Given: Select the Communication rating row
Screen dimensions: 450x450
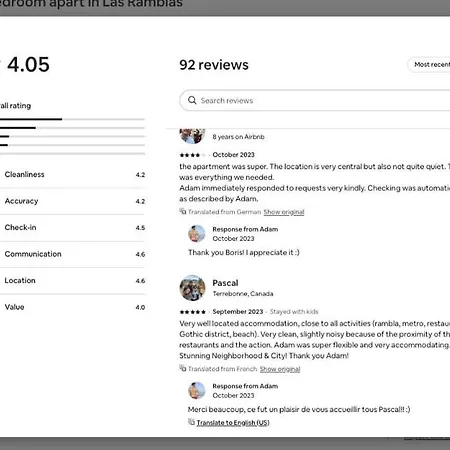Looking at the screenshot, I should 72,254.
